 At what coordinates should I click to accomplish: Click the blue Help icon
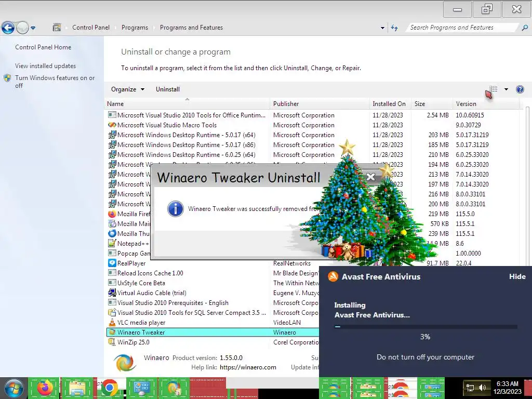[x=520, y=89]
